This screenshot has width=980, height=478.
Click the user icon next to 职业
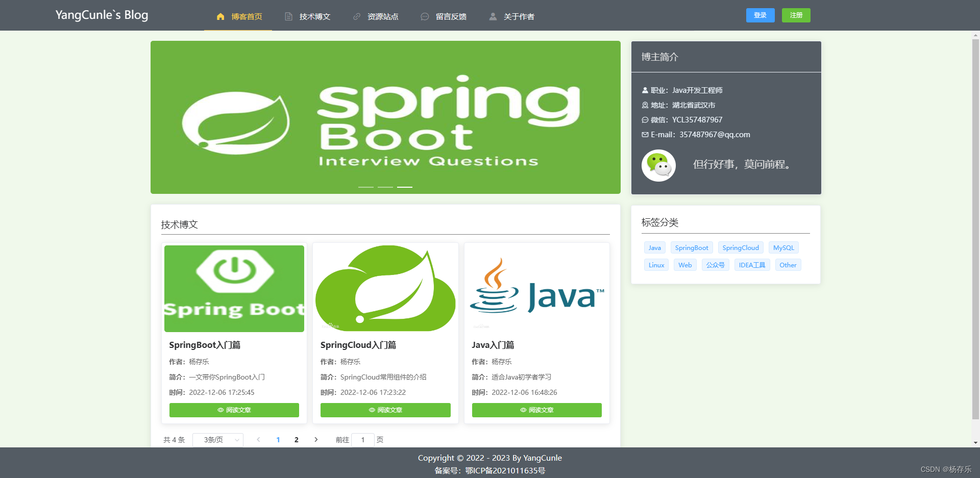pos(645,90)
